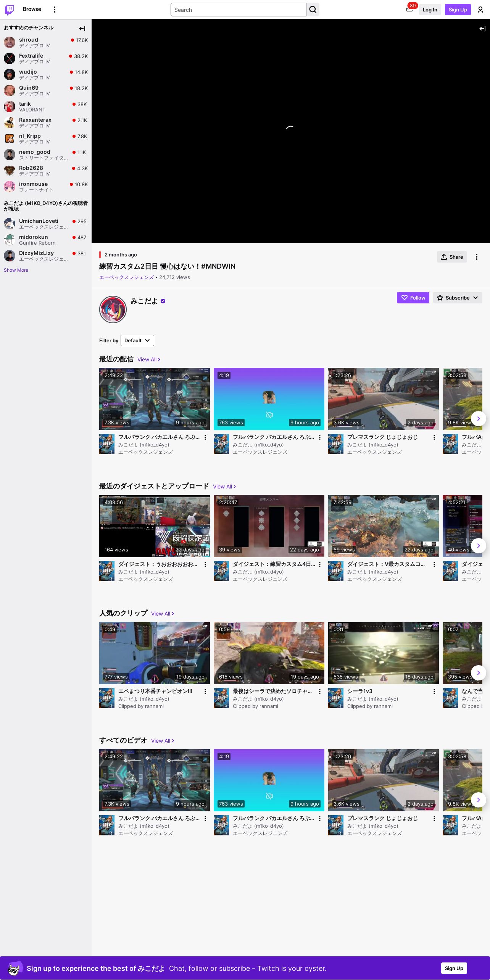Open tarik channel avatar in sidebar

10,106
